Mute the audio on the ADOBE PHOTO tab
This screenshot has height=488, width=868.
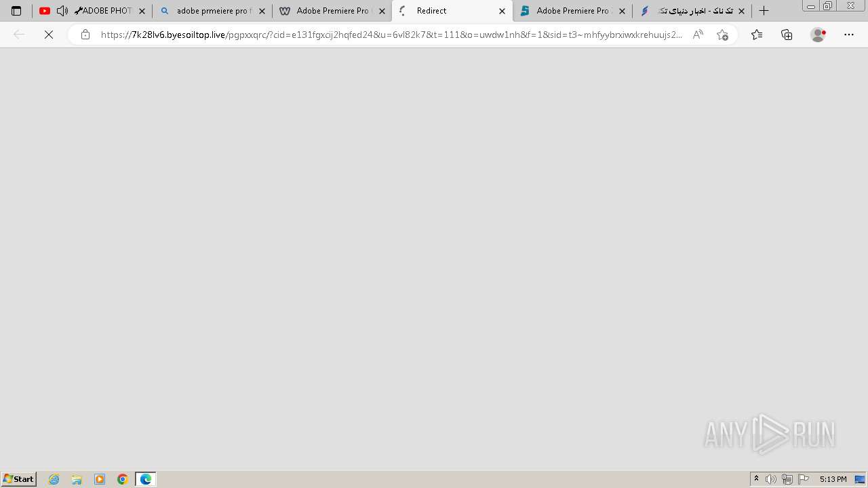click(62, 11)
